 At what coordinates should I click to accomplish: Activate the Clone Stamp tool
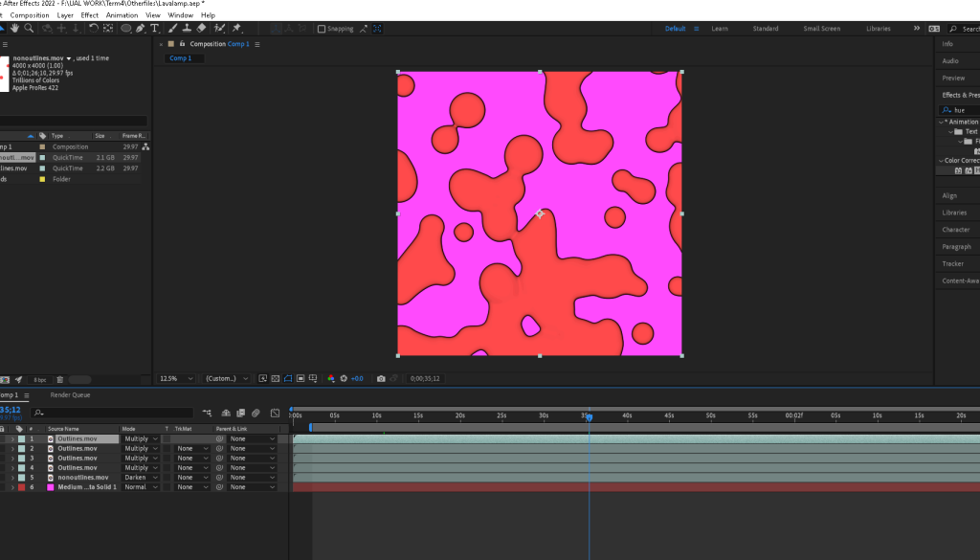point(186,29)
